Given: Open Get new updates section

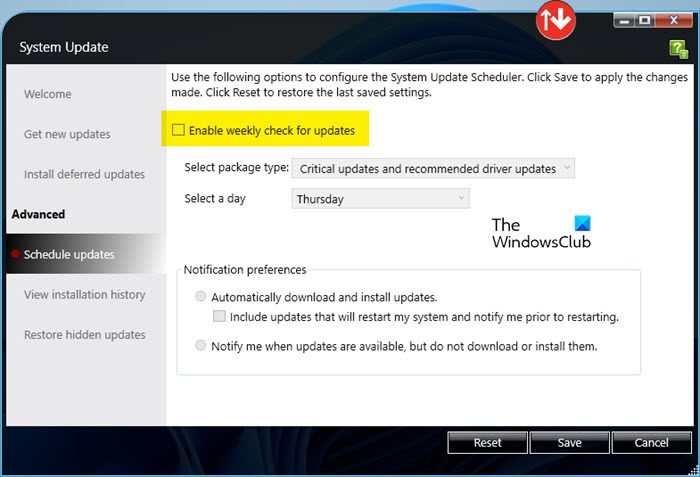Looking at the screenshot, I should [x=67, y=134].
